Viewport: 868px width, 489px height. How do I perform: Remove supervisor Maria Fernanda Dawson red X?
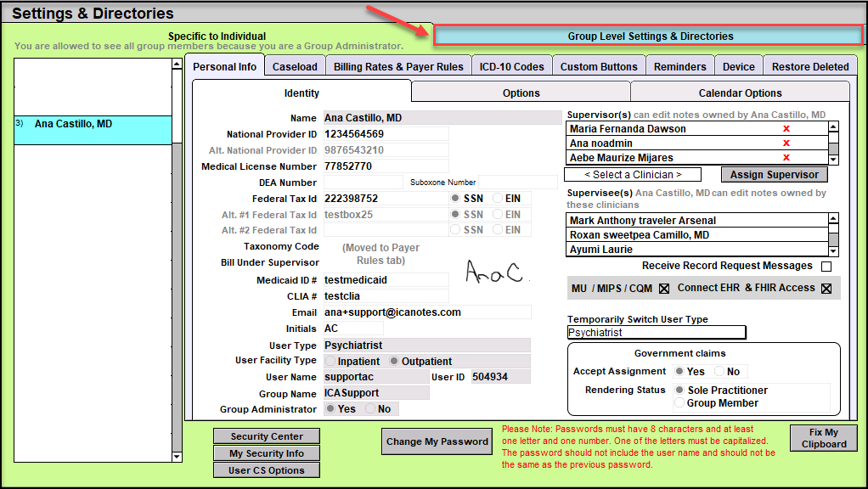pos(786,129)
